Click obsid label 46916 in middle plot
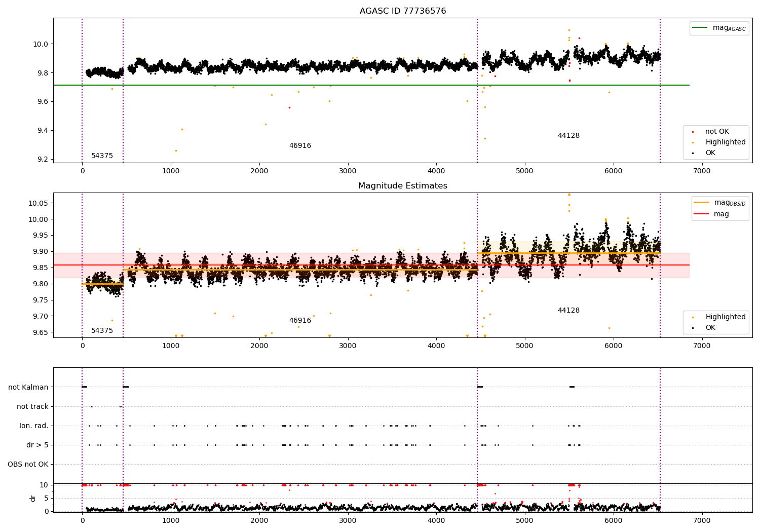Viewport: 760px width, 532px height. pos(300,321)
